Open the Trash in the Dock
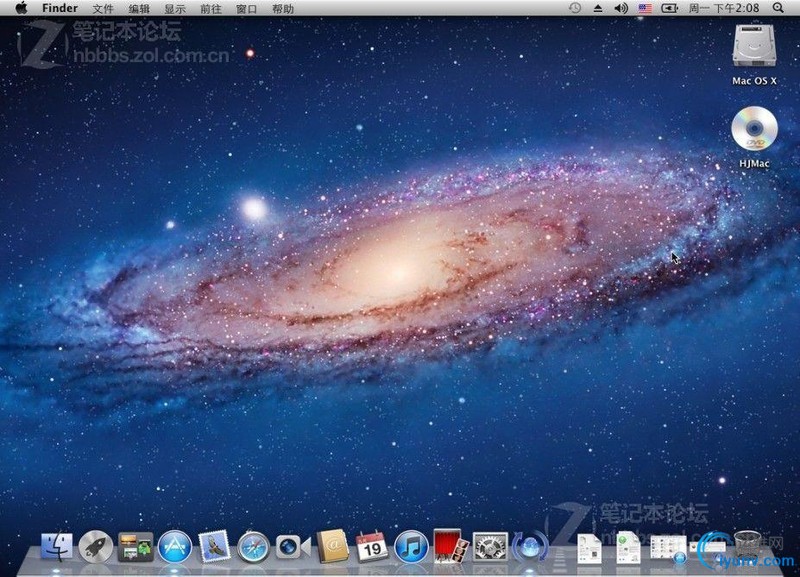Viewport: 800px width, 577px height. tap(747, 546)
